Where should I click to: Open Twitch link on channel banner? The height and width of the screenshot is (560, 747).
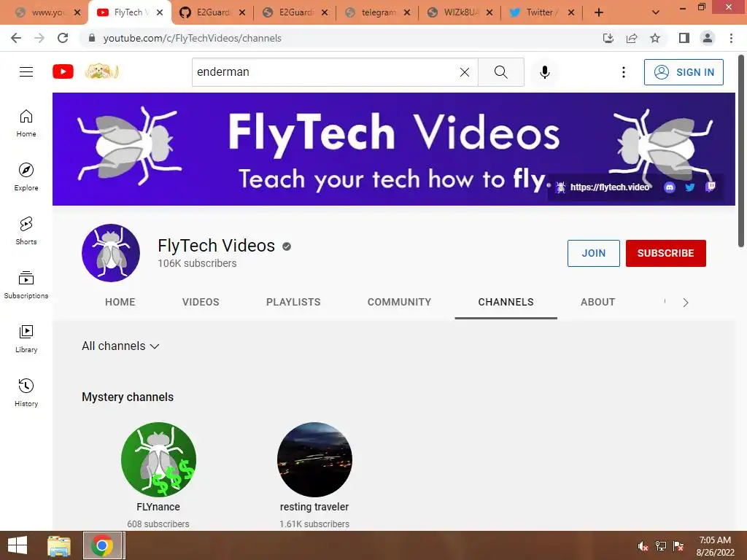[711, 187]
